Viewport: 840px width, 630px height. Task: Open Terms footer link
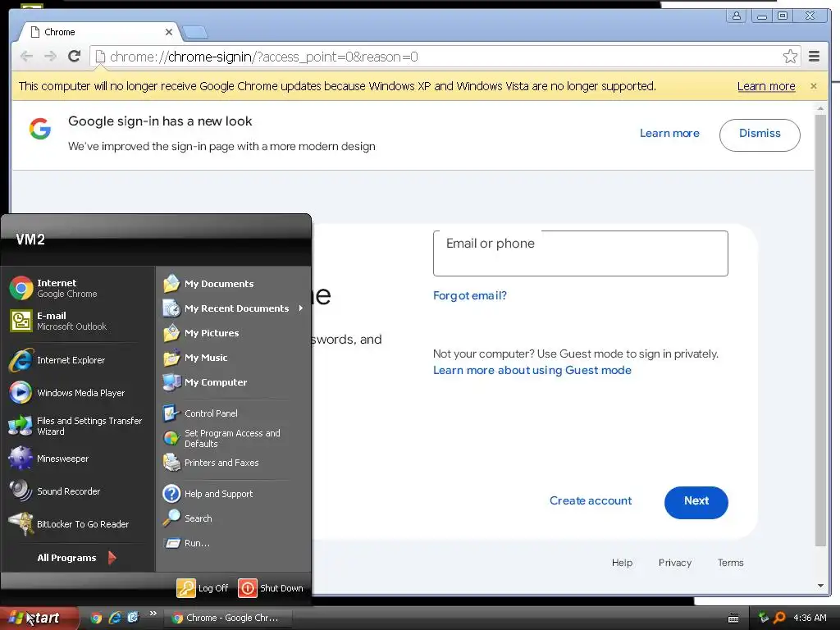(731, 563)
